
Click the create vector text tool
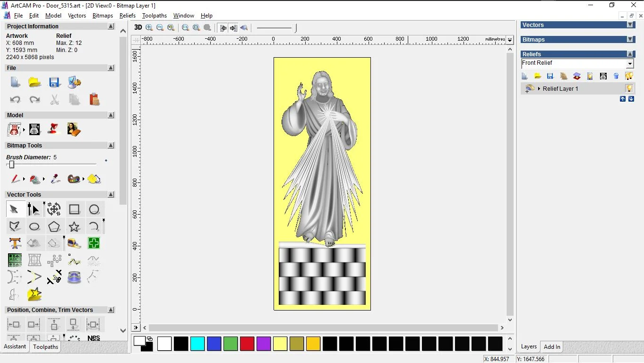tap(15, 243)
